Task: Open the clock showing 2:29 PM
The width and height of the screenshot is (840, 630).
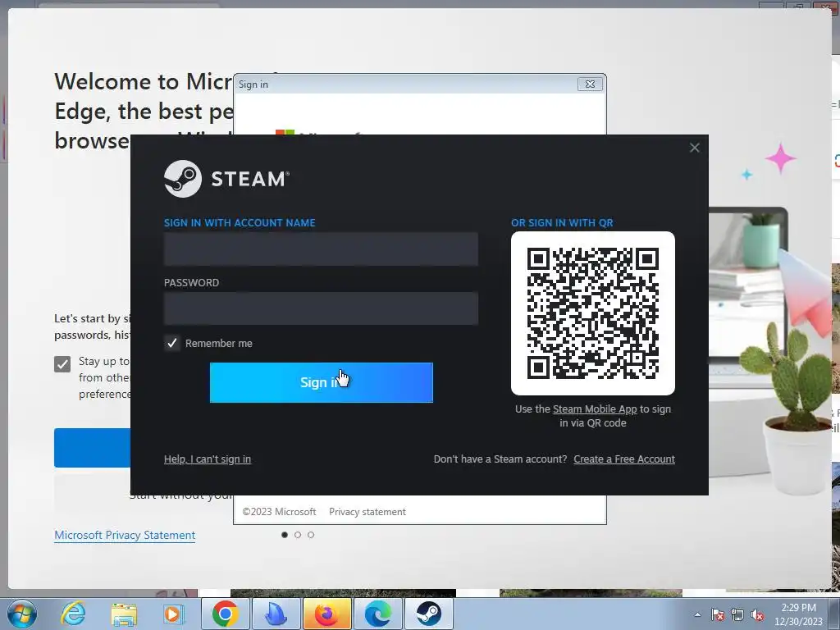Action: click(x=798, y=614)
